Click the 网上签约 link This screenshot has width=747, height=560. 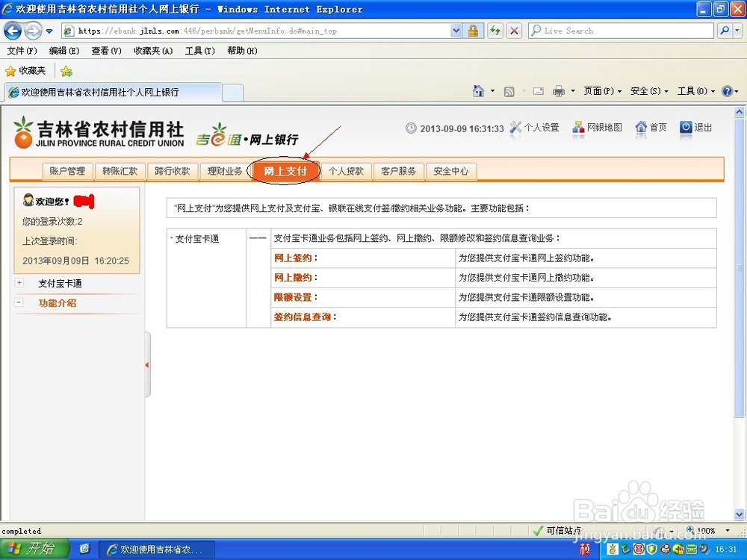pos(293,258)
